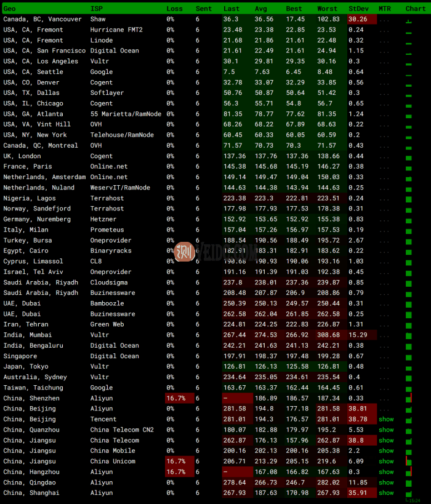Image resolution: width=431 pixels, height=504 pixels.
Task: Click the Prometeus ISP cell
Action: point(107,230)
